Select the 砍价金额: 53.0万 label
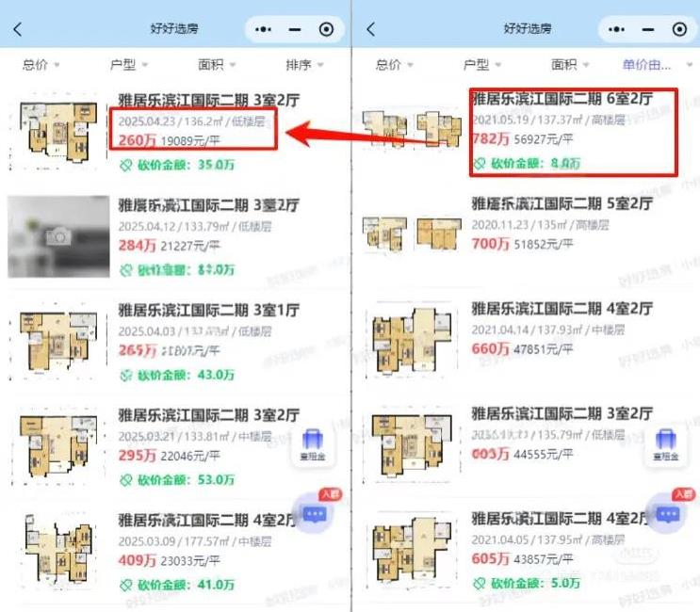 (x=187, y=480)
